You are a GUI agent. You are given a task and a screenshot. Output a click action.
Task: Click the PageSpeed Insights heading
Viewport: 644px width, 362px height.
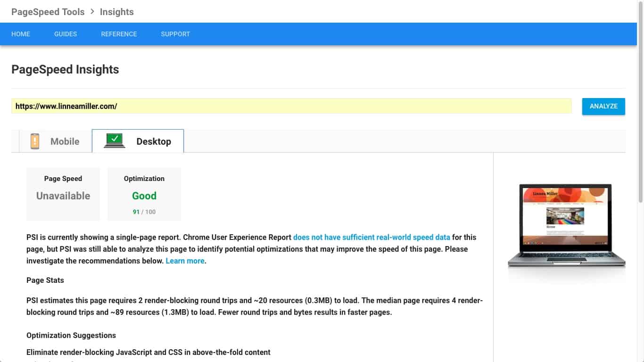pos(65,69)
